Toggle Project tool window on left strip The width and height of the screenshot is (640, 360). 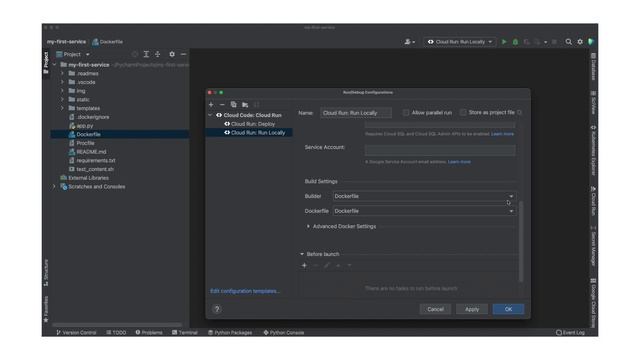click(x=46, y=63)
